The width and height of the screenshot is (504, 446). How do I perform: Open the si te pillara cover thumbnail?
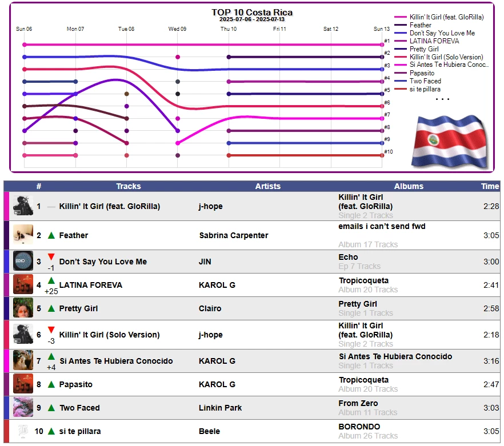[x=23, y=431]
